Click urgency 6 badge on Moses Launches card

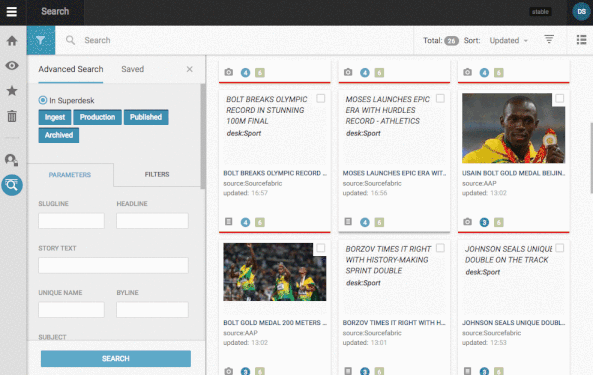point(379,222)
